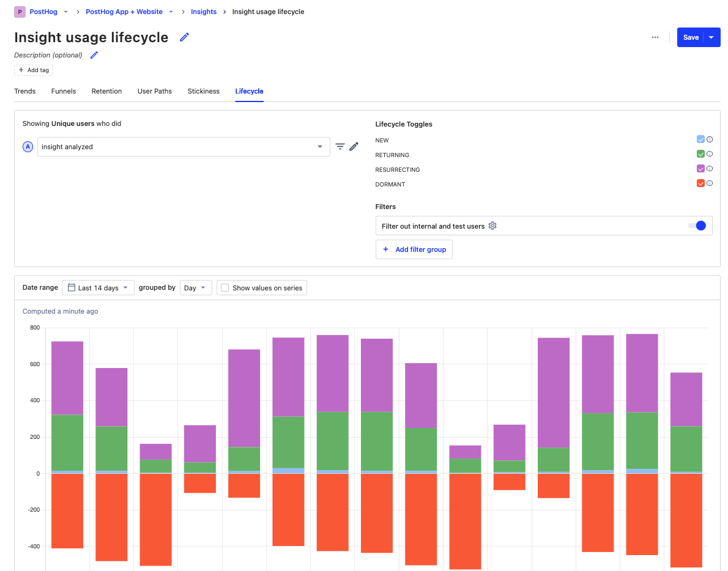
Task: Switch to the Funnels tab
Action: coord(64,91)
